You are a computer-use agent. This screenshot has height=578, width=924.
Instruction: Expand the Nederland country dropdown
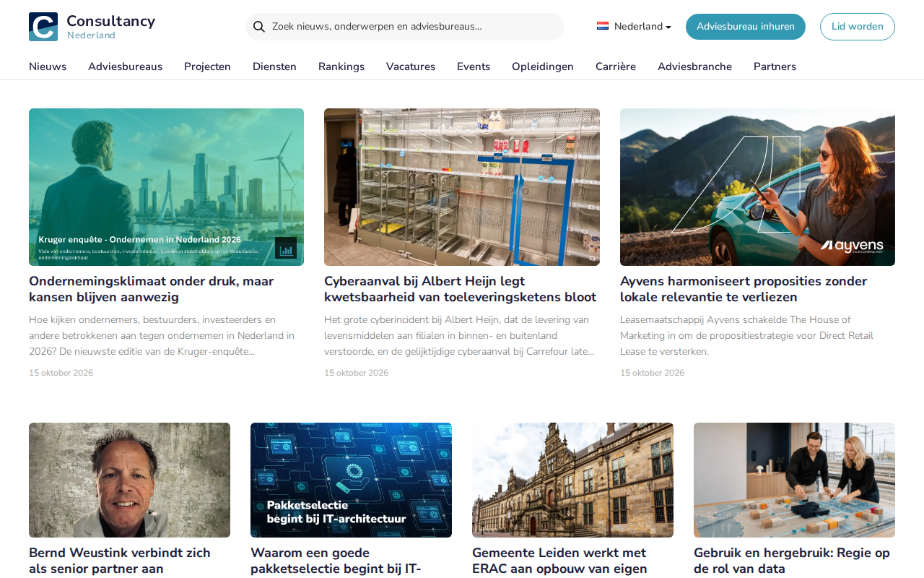pos(634,27)
